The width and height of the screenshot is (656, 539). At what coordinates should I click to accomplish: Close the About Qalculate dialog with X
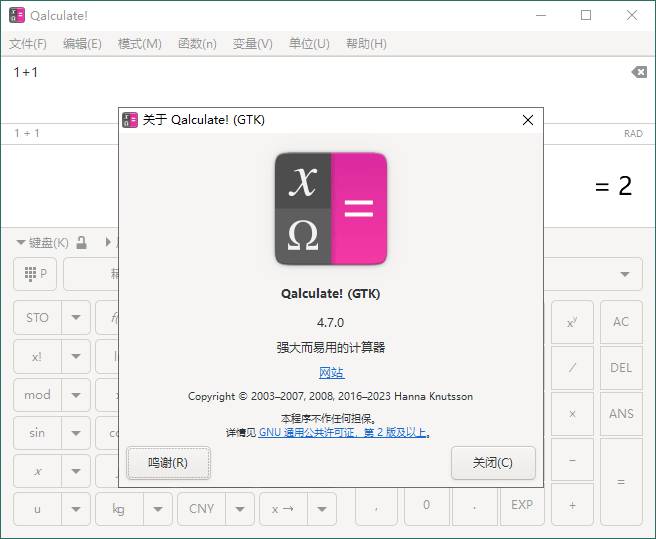[528, 120]
